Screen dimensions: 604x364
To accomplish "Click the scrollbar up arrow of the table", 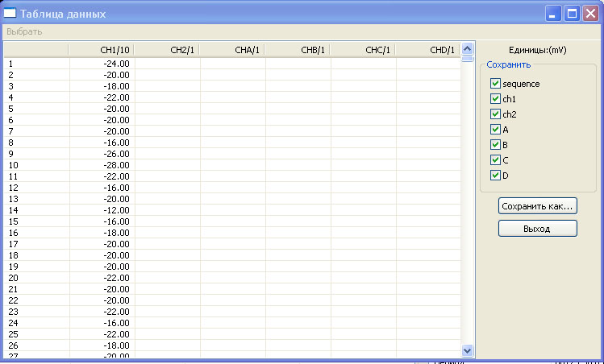I will click(467, 48).
